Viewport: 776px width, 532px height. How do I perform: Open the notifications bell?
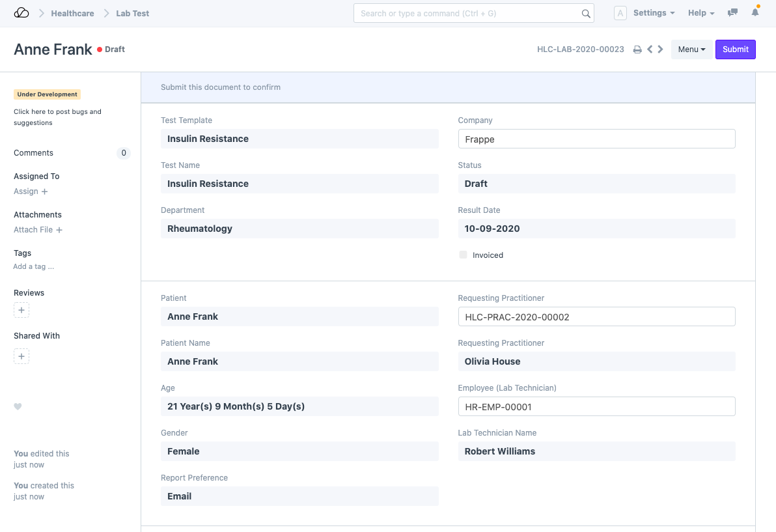(x=755, y=13)
